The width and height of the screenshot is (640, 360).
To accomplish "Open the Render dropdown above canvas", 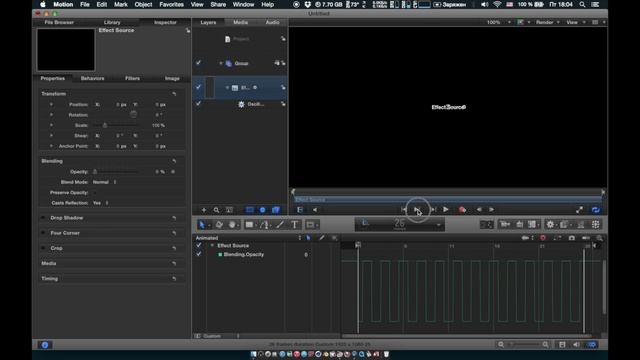I will pyautogui.click(x=547, y=22).
